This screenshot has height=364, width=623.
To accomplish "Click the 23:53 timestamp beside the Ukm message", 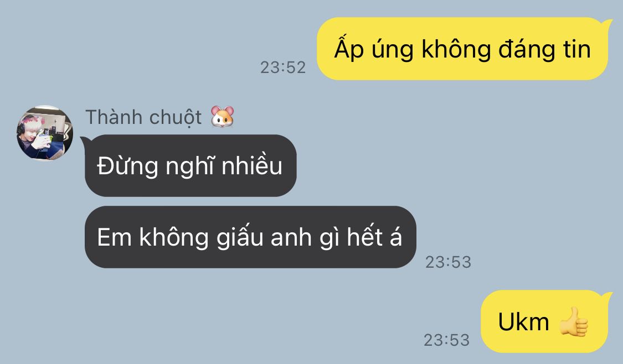I will [x=446, y=340].
